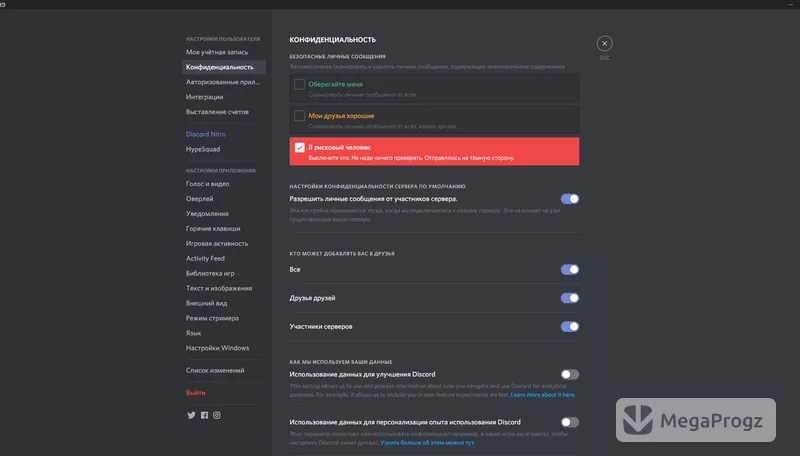The image size is (800, 456).
Task: Toggle the 'Все' friend request switch
Action: [569, 269]
